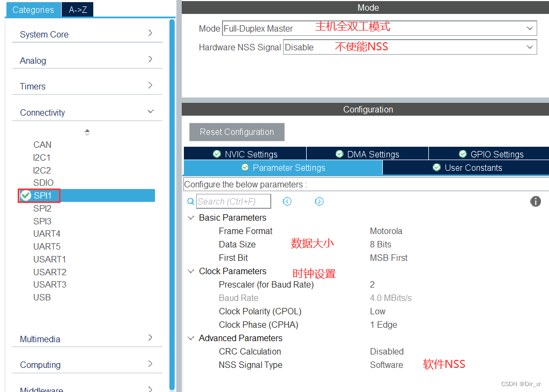The image size is (549, 392).
Task: Select CAN peripheral
Action: tap(42, 145)
